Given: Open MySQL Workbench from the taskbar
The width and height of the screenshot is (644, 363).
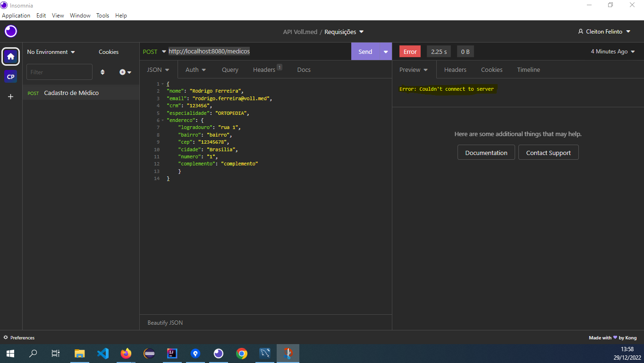Looking at the screenshot, I should click(264, 354).
